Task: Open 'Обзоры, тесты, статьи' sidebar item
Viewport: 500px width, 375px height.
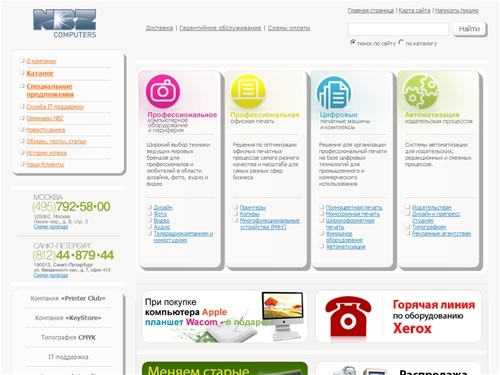Action: pyautogui.click(x=56, y=141)
